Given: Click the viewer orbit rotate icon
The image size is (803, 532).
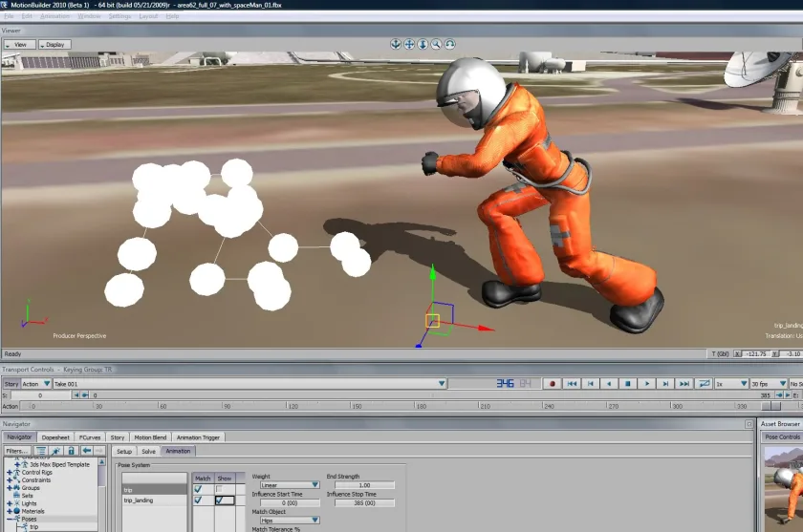Looking at the screenshot, I should pyautogui.click(x=449, y=45).
